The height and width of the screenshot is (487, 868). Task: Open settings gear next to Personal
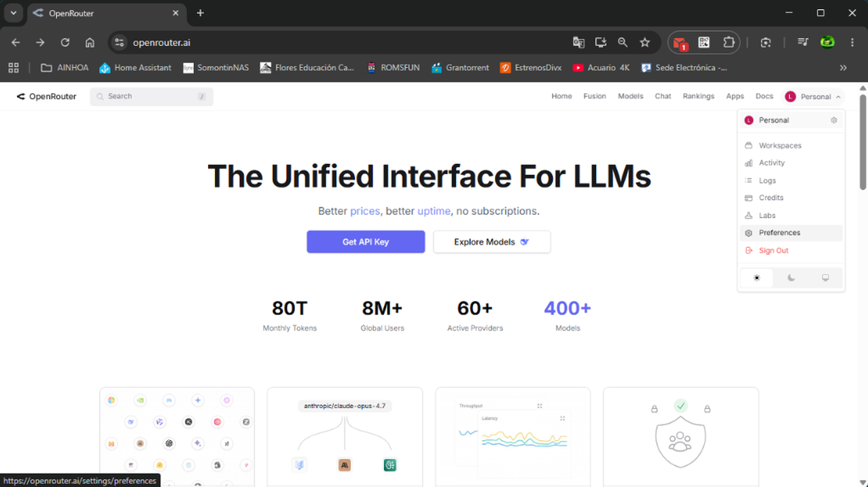tap(834, 120)
